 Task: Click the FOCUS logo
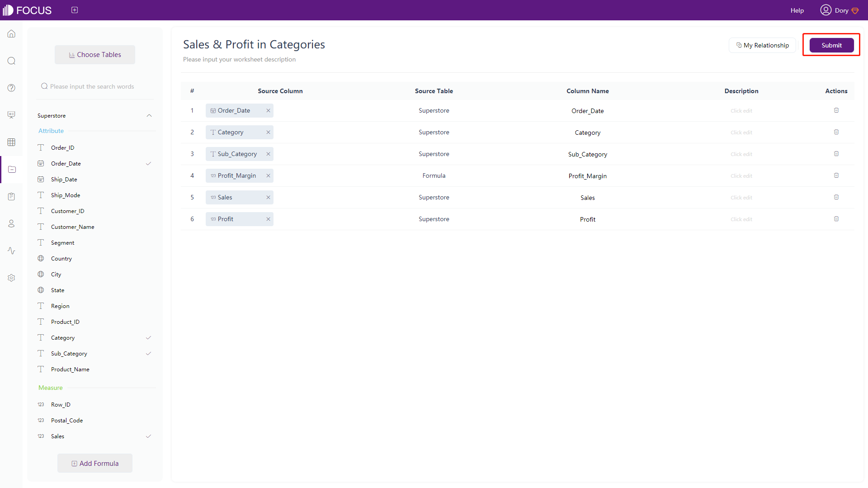coord(27,10)
